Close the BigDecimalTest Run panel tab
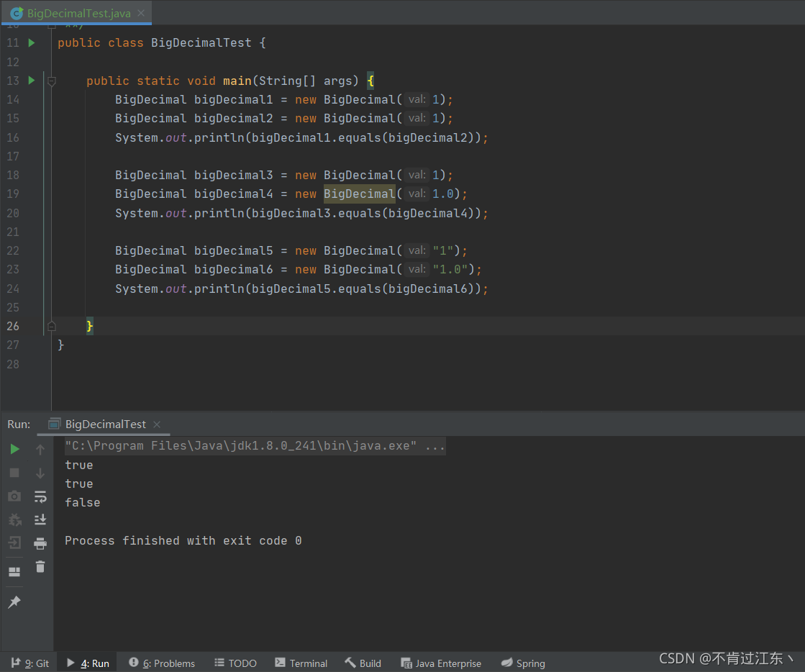 157,424
